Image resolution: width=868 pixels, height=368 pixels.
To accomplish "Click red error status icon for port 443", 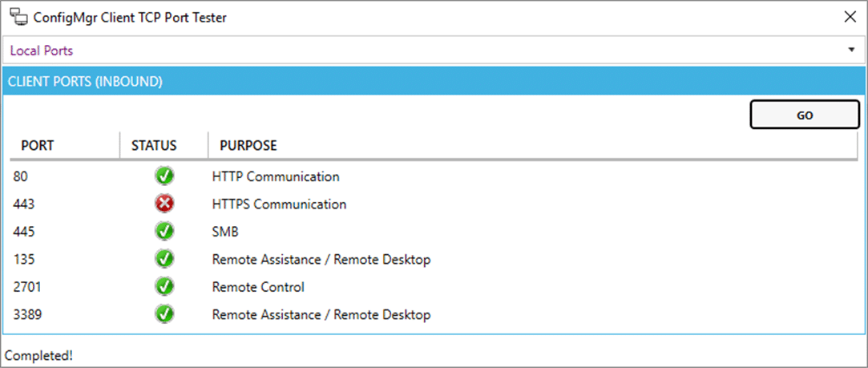I will tap(164, 204).
